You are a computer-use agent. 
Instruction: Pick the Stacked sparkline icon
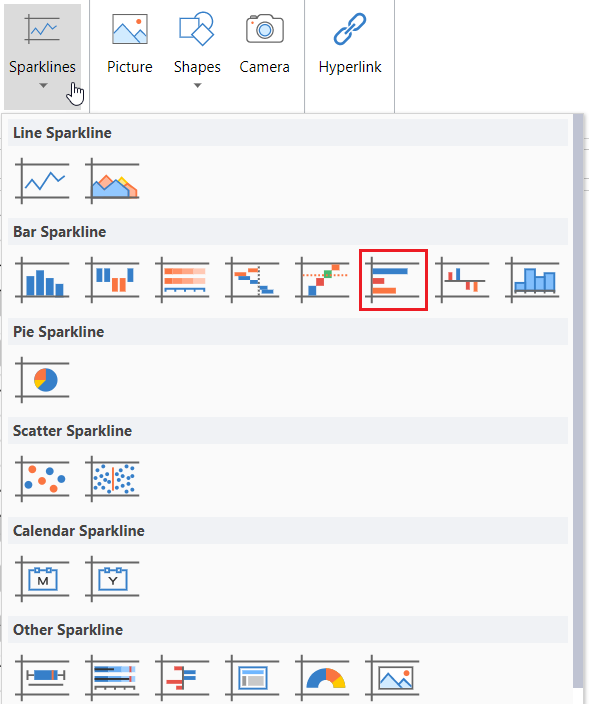182,280
